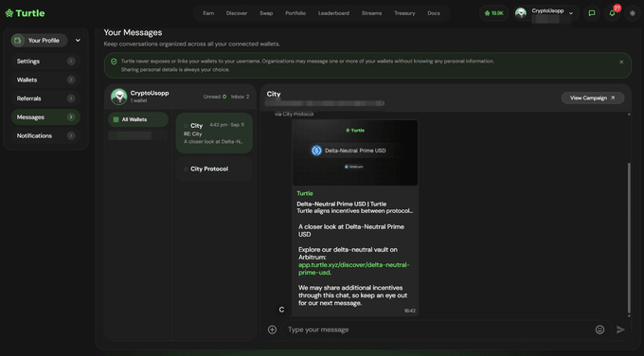This screenshot has height=356, width=644.
Task: Open the emoji picker
Action: (599, 329)
